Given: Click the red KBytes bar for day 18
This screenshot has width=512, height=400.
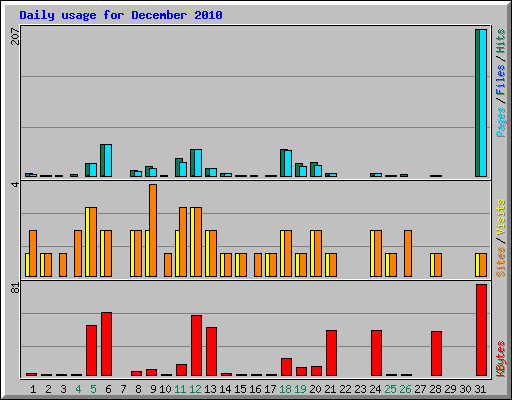Looking at the screenshot, I should click(x=286, y=367).
